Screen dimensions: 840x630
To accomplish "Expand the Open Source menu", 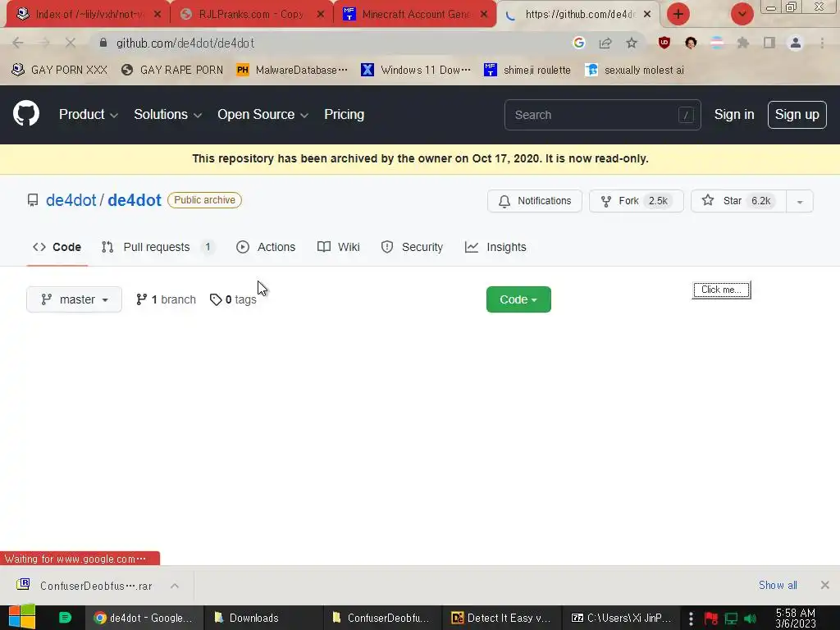I will click(x=262, y=114).
